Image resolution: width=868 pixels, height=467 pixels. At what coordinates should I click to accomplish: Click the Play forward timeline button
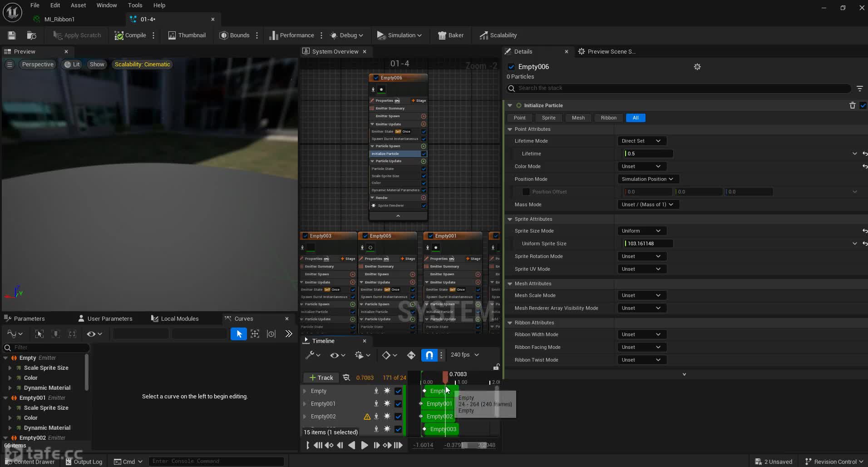point(364,445)
